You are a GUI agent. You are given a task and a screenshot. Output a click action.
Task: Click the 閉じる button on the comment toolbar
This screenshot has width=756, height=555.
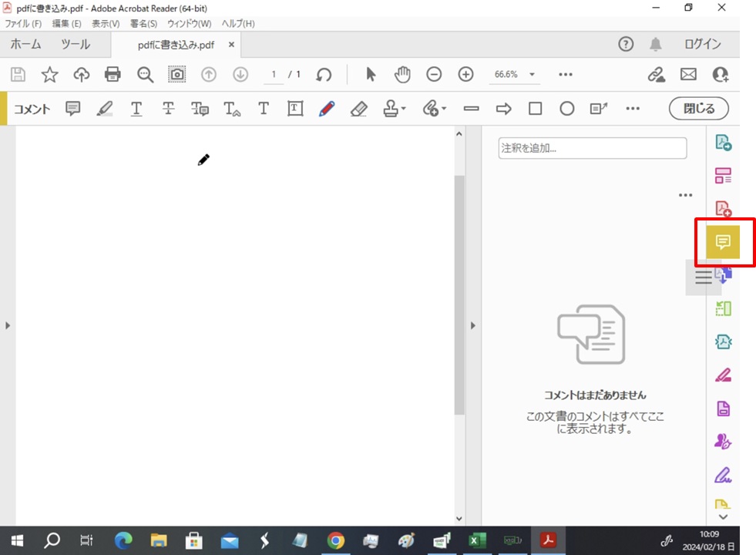pyautogui.click(x=699, y=109)
